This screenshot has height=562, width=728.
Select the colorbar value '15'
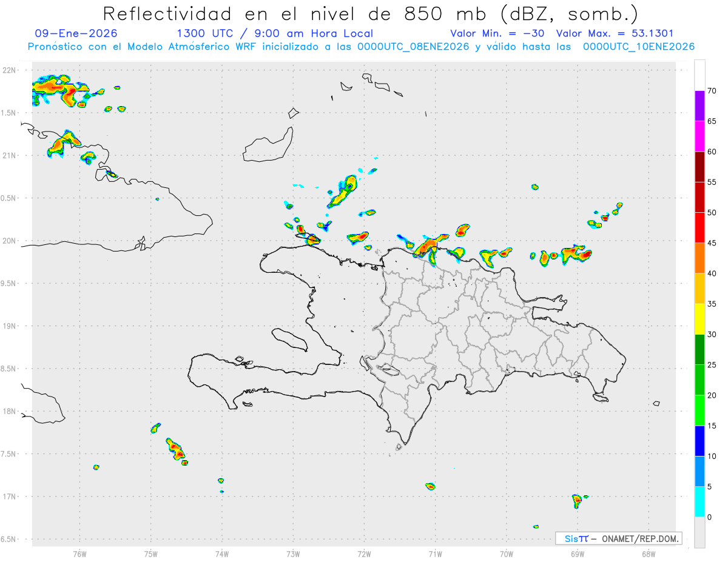pyautogui.click(x=712, y=426)
